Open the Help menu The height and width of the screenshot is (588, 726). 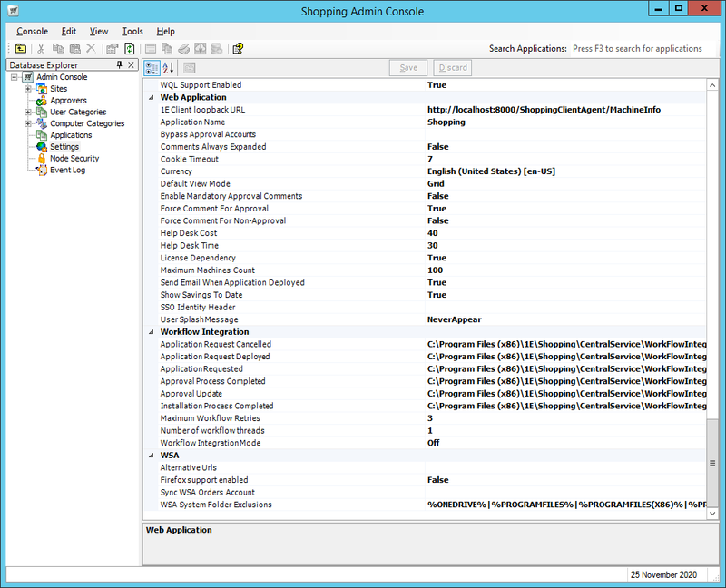166,32
